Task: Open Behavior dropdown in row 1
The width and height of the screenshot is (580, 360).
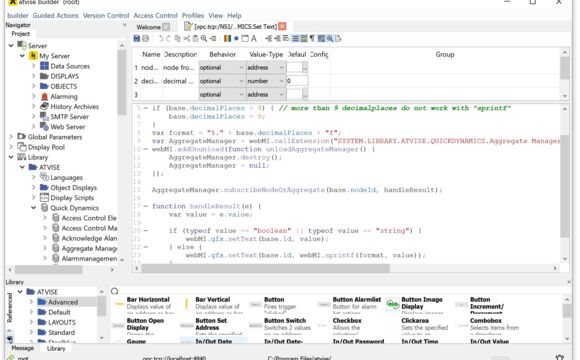Action: [x=222, y=68]
